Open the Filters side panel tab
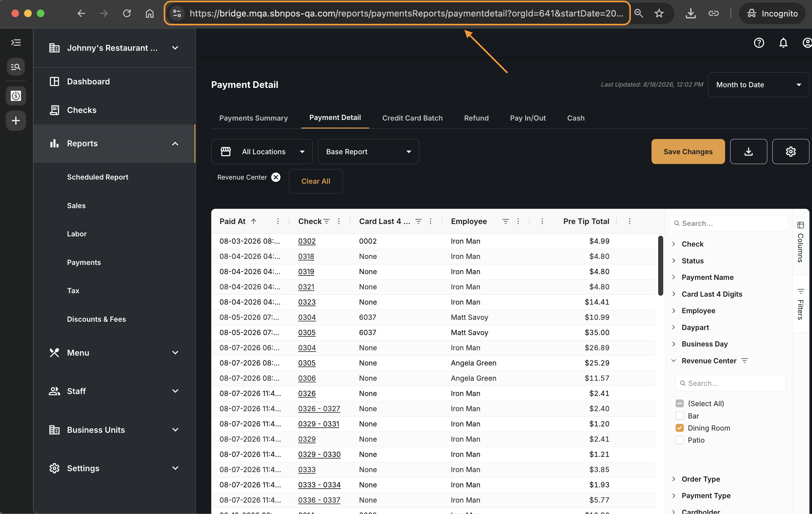Viewport: 812px width, 514px height. [x=801, y=304]
